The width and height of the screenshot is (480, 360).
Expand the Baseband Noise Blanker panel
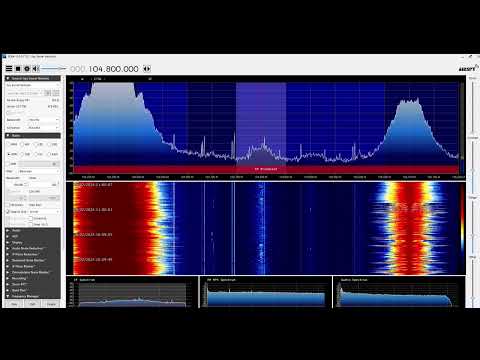pyautogui.click(x=33, y=260)
